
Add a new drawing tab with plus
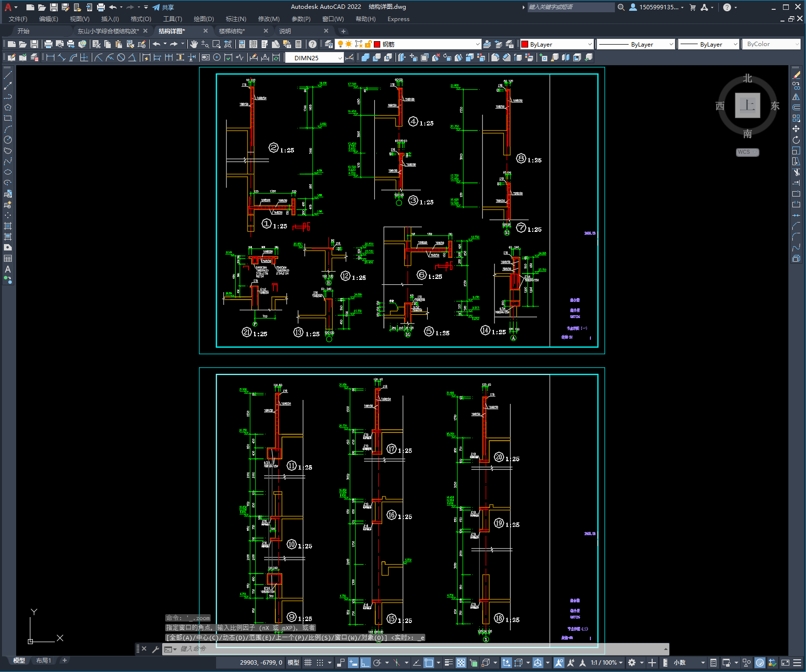coord(343,31)
